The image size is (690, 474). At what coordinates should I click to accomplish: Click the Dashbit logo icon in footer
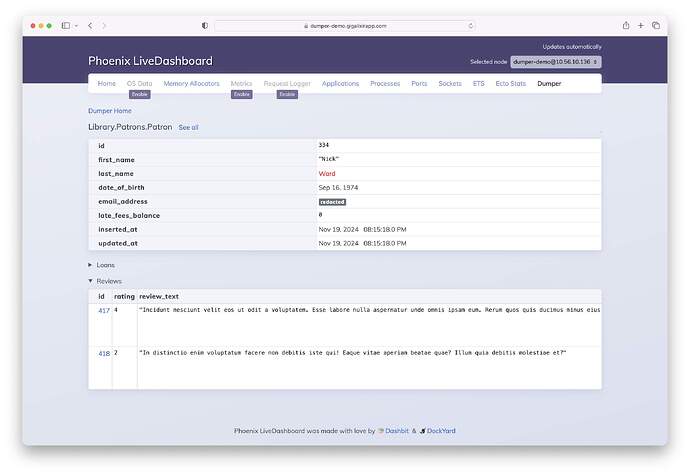click(x=381, y=431)
